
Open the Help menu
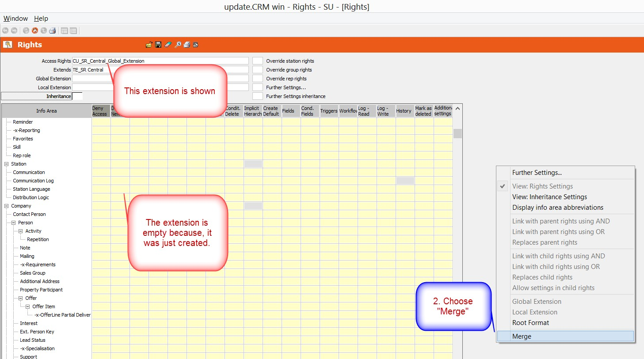41,19
